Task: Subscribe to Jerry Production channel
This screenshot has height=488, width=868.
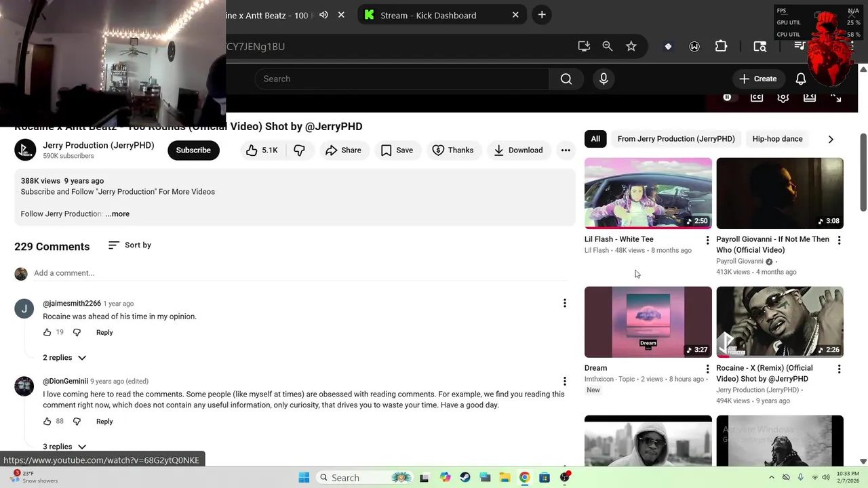Action: [193, 150]
